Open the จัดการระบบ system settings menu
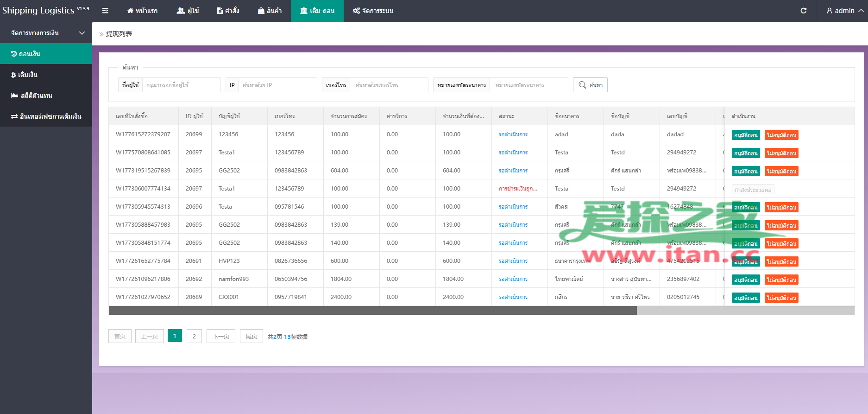This screenshot has height=414, width=868. (373, 11)
